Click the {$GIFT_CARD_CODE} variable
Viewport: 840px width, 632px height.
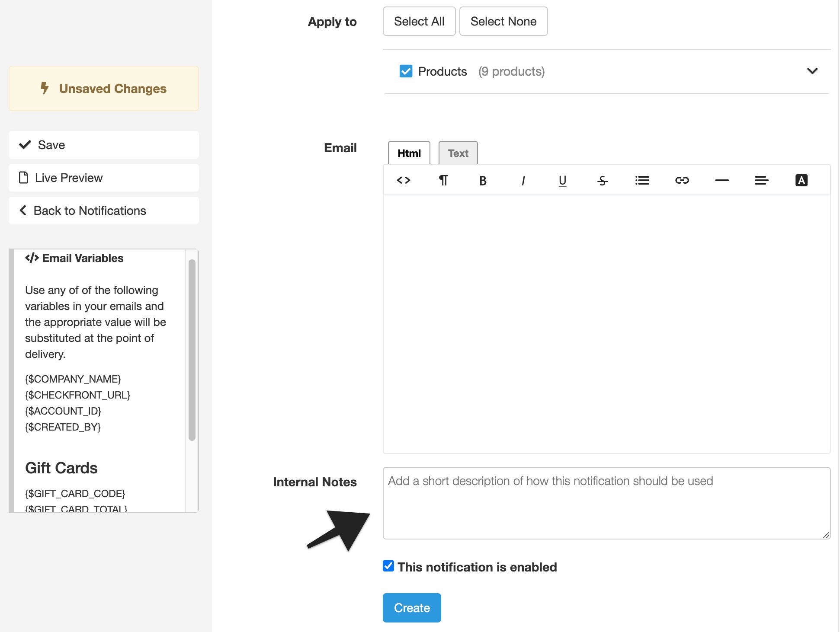[75, 494]
